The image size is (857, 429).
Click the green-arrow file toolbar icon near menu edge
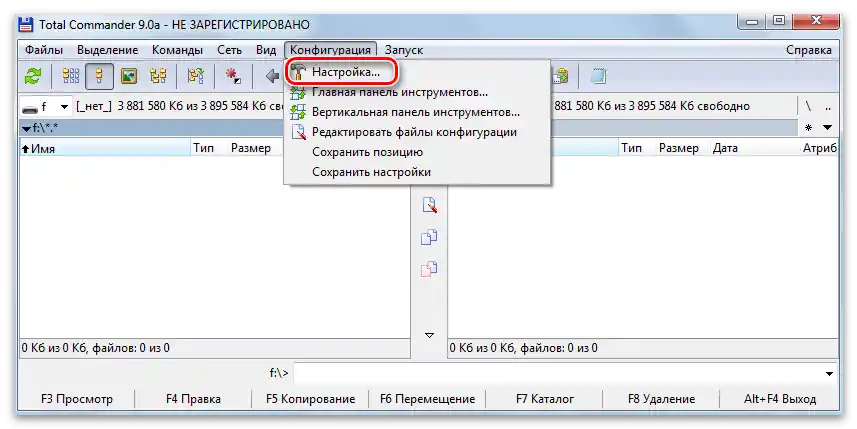coord(560,76)
